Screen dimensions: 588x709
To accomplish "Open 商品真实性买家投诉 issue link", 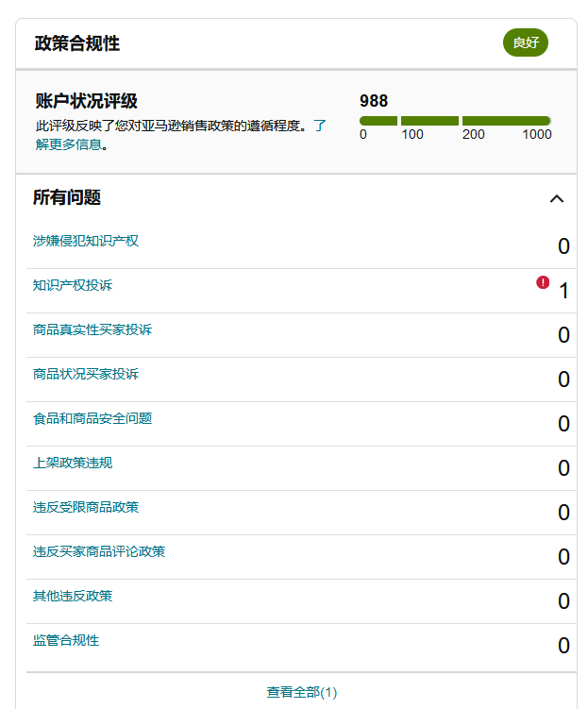I will [x=92, y=329].
